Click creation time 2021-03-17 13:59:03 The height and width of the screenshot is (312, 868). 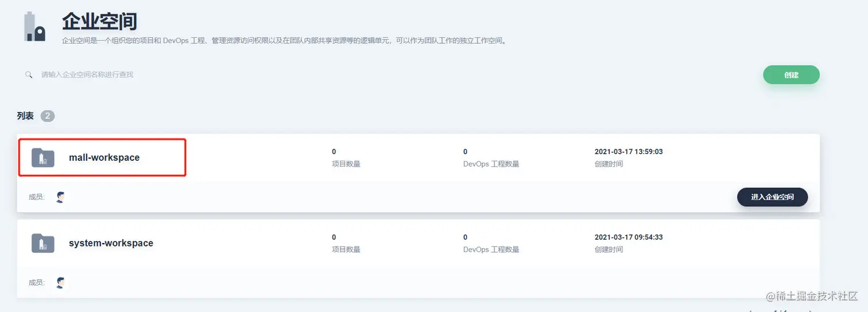pyautogui.click(x=629, y=152)
